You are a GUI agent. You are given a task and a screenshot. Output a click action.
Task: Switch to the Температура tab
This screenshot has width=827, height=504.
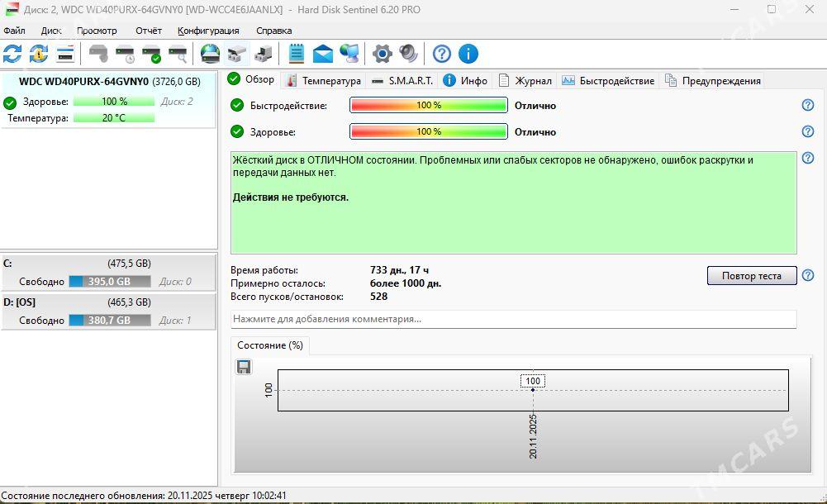[x=323, y=81]
